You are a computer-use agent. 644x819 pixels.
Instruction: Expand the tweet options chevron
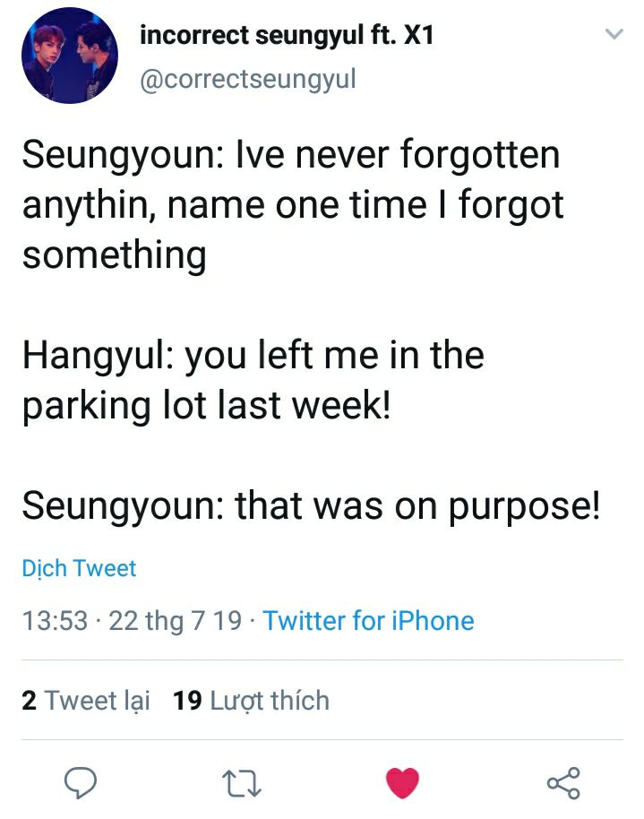click(x=614, y=35)
